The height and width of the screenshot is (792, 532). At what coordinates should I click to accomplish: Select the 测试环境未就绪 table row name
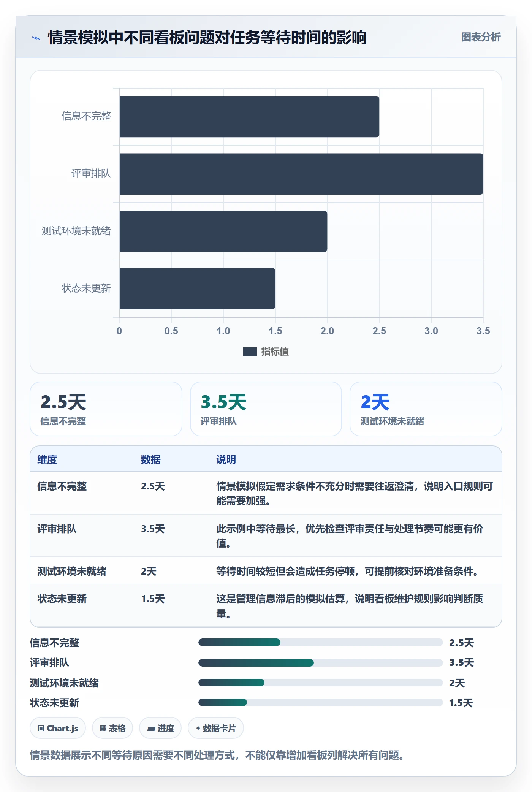[72, 572]
